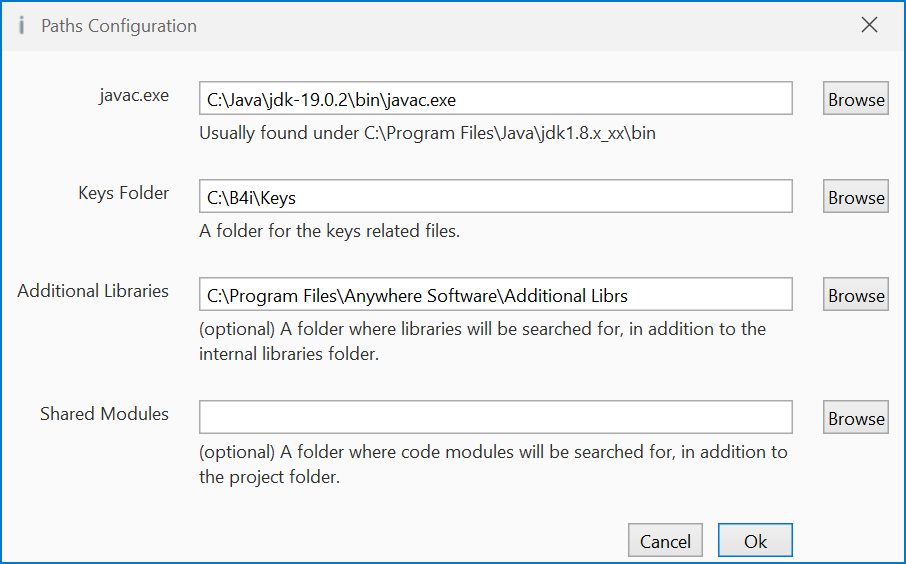
Task: Click the info icon in the title bar
Action: 22,26
